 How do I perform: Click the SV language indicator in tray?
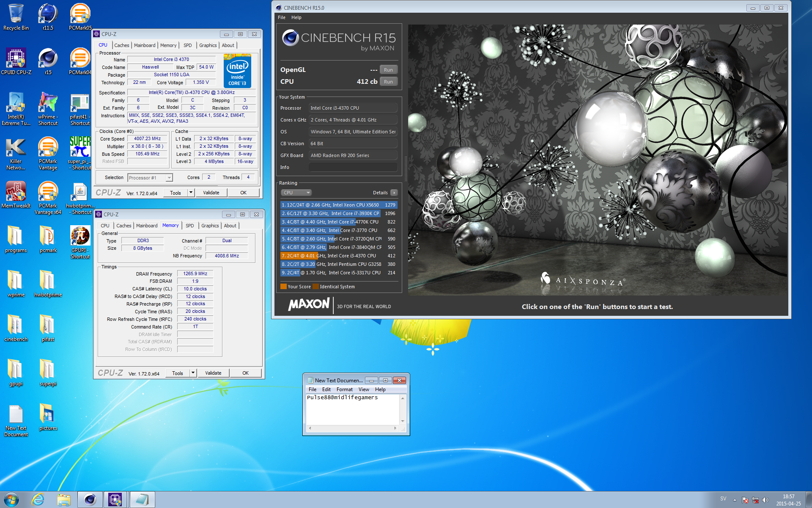point(723,499)
